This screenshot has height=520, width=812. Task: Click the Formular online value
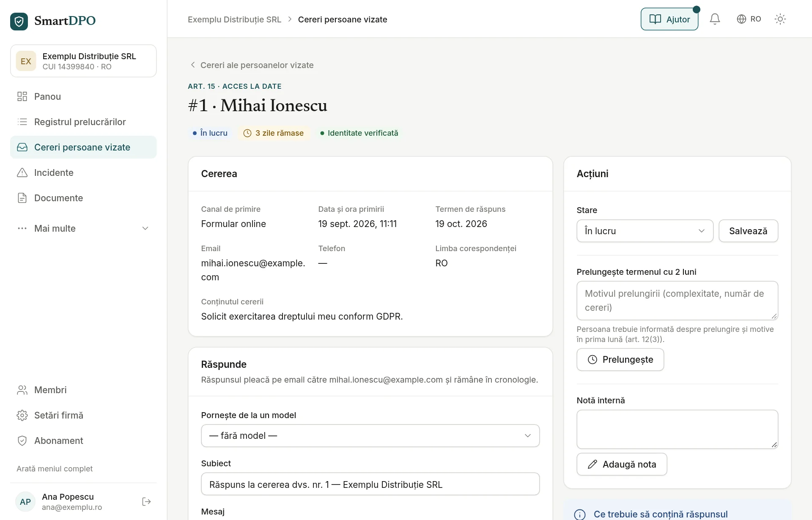click(233, 224)
